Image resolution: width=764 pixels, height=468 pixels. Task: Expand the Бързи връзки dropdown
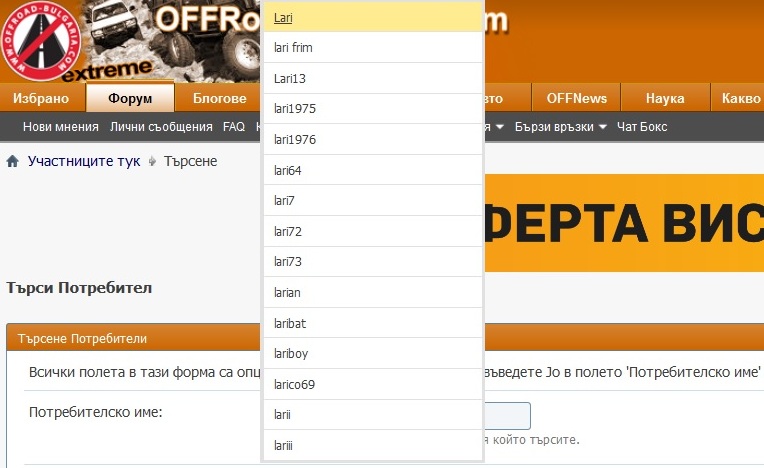pos(560,127)
